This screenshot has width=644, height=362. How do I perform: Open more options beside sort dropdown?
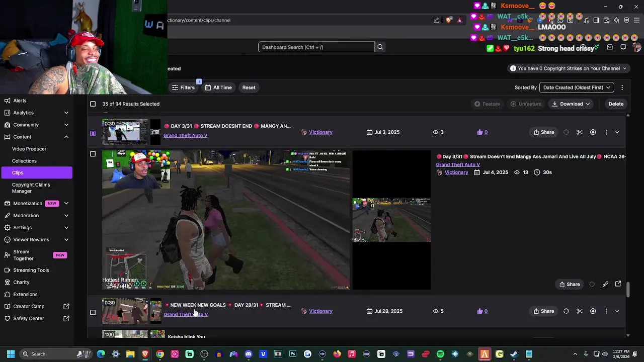point(622,87)
